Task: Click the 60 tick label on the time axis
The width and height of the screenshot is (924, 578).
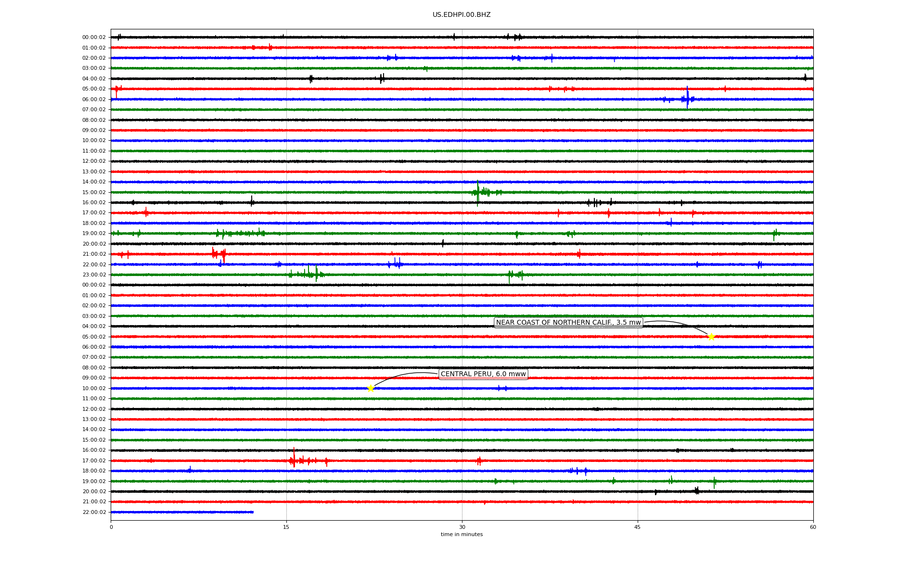Action: [813, 527]
